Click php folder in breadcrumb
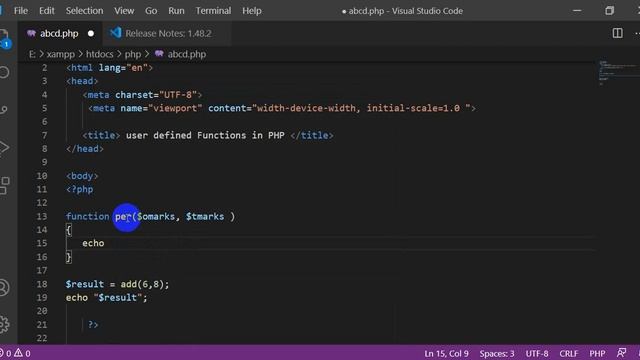Image resolution: width=640 pixels, height=360 pixels. tap(133, 54)
